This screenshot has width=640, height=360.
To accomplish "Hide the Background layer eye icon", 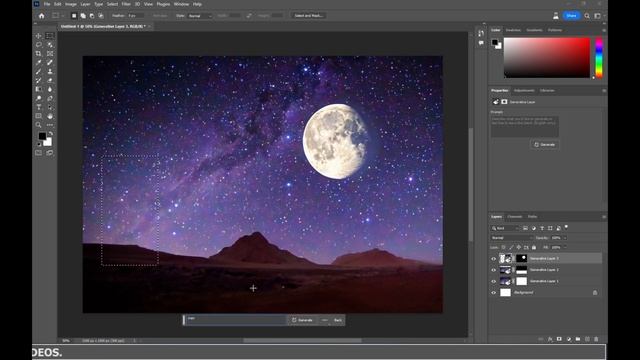I will click(x=493, y=293).
